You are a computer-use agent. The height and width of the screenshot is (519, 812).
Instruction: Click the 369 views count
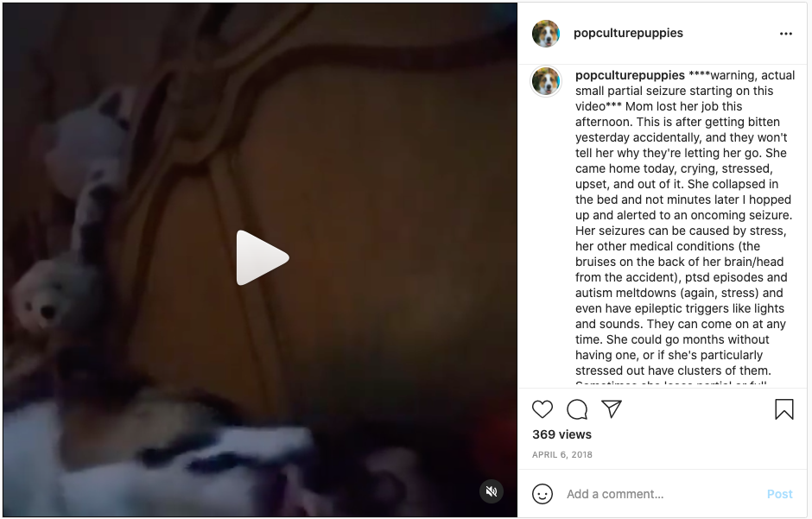pos(561,434)
